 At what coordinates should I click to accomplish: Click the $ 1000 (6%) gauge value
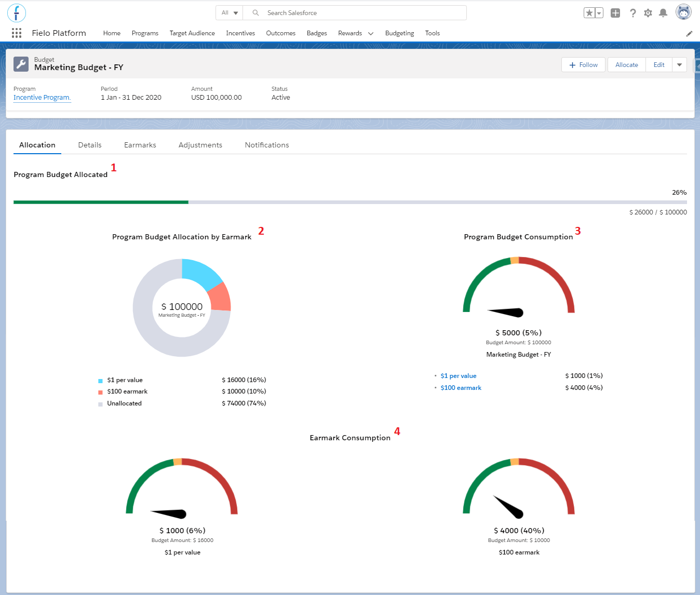(182, 531)
